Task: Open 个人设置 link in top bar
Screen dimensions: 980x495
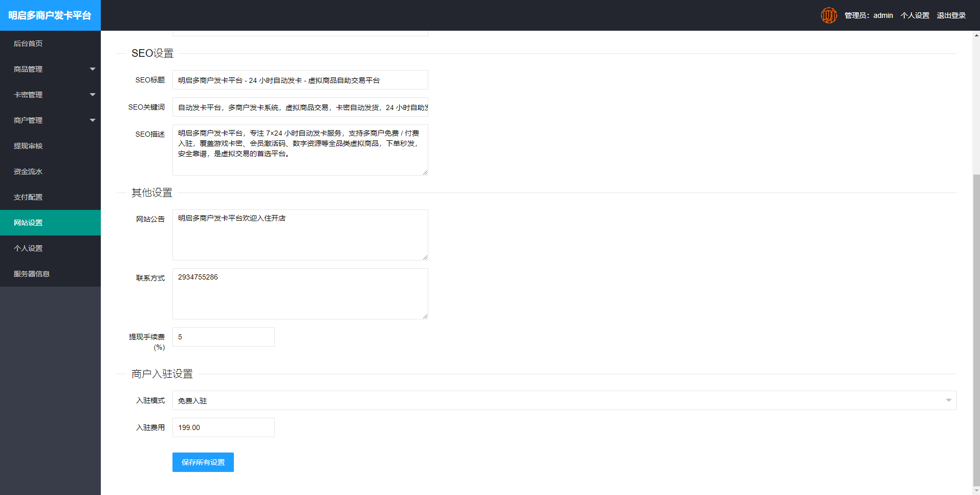Action: point(914,15)
